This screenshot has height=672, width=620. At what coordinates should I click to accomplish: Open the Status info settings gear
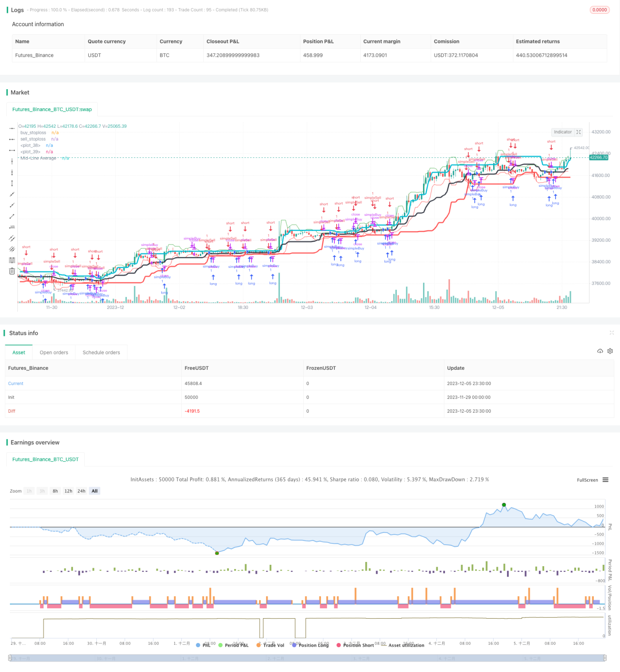pyautogui.click(x=610, y=351)
